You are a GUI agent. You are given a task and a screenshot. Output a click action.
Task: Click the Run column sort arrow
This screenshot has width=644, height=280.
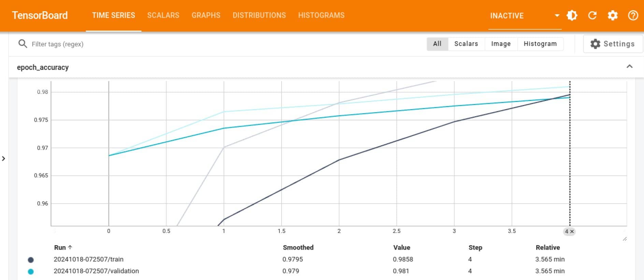coord(70,247)
